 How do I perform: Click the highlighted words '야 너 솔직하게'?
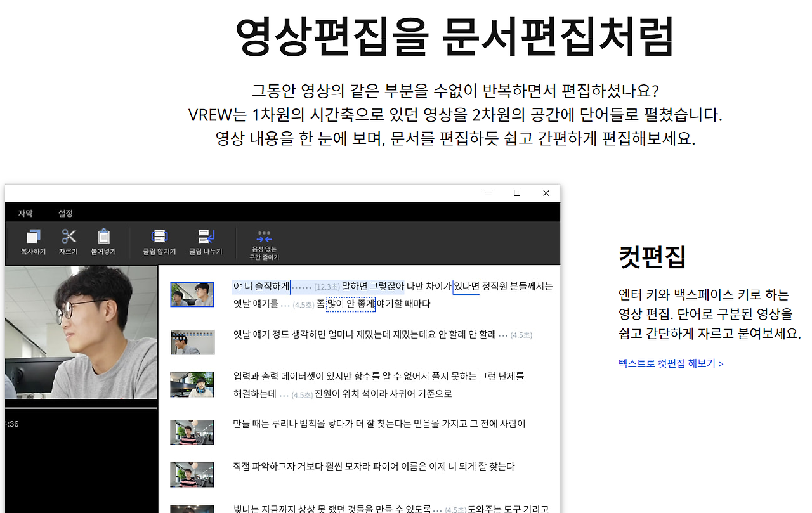pos(261,287)
